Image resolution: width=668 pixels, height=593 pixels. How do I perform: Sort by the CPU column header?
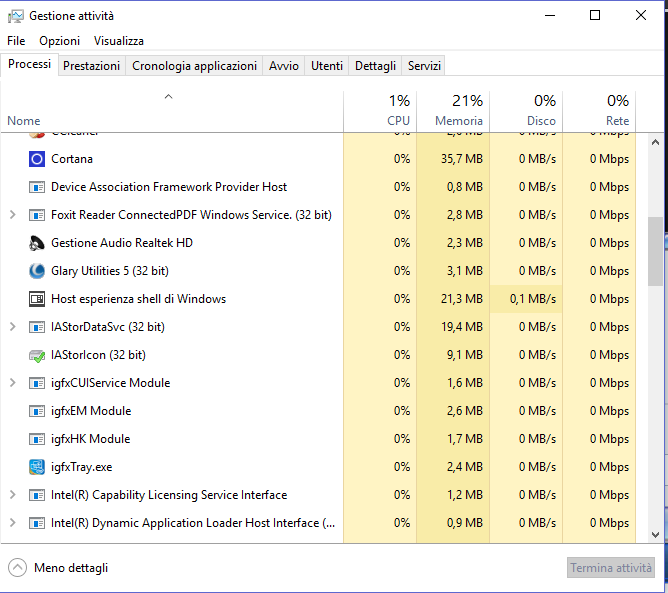point(380,112)
